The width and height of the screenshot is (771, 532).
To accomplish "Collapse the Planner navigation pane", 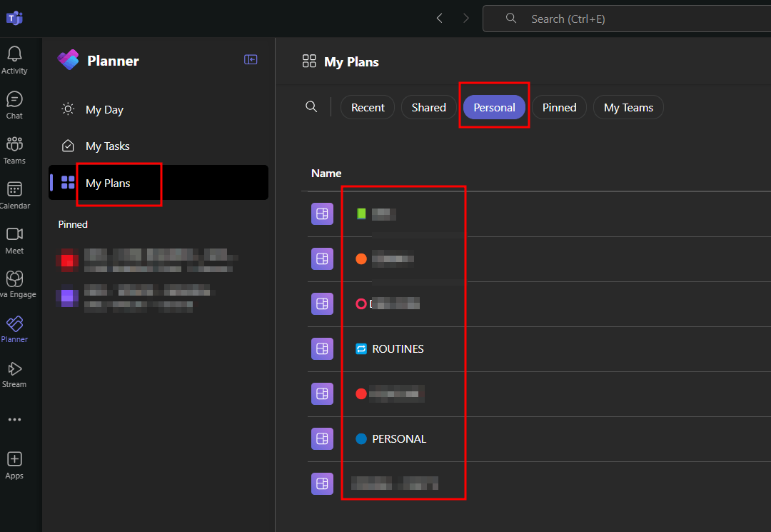I will coord(251,59).
